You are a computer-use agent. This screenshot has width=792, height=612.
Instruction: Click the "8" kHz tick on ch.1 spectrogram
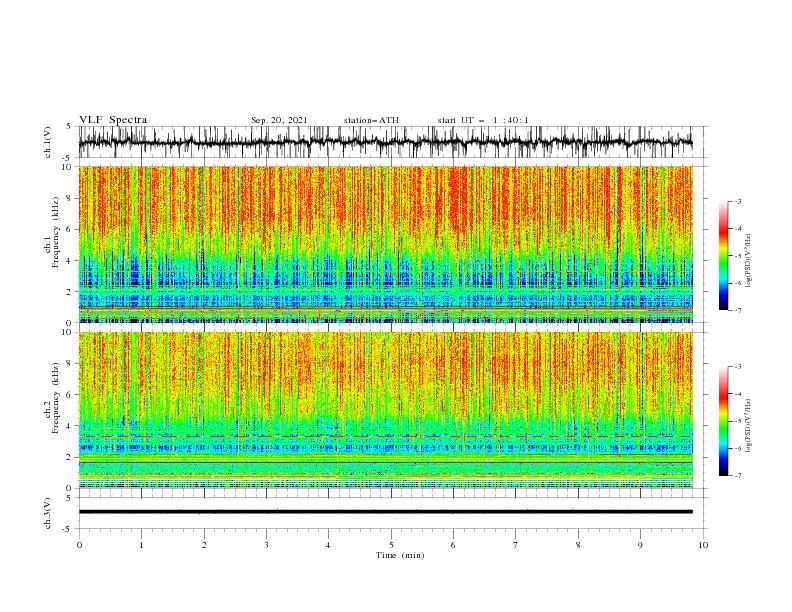69,198
